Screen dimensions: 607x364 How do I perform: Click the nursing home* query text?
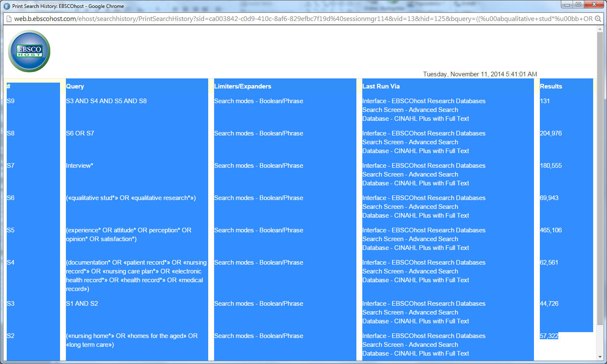[x=132, y=341]
